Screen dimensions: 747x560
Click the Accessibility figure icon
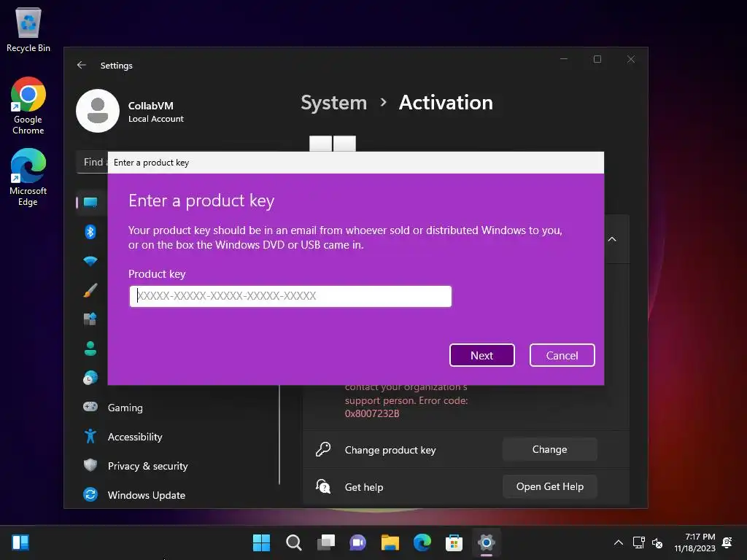click(90, 436)
